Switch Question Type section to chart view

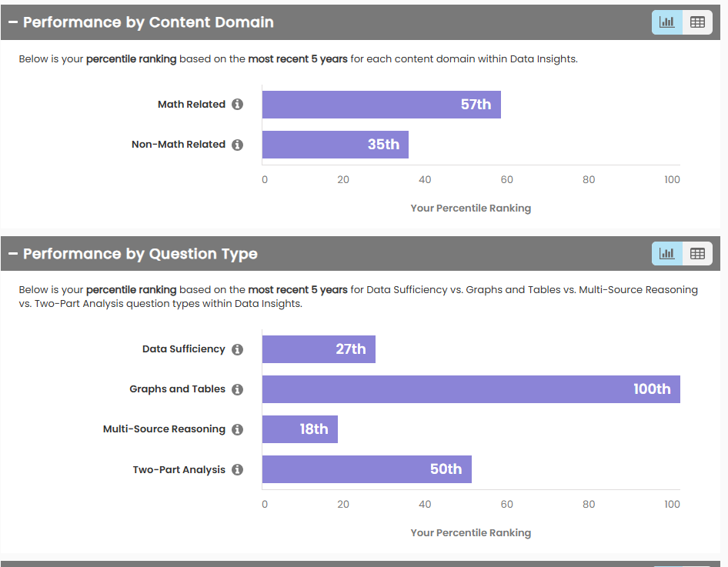coord(667,253)
